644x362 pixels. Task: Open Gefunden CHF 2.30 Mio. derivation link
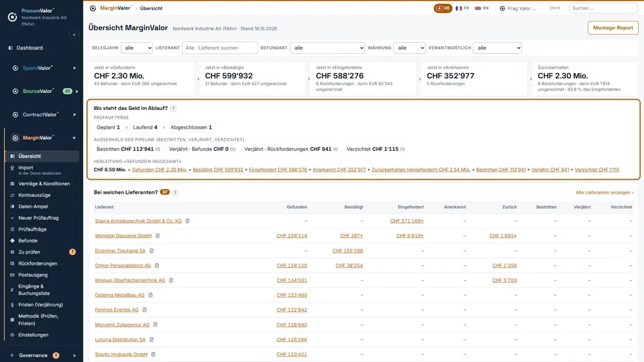160,170
